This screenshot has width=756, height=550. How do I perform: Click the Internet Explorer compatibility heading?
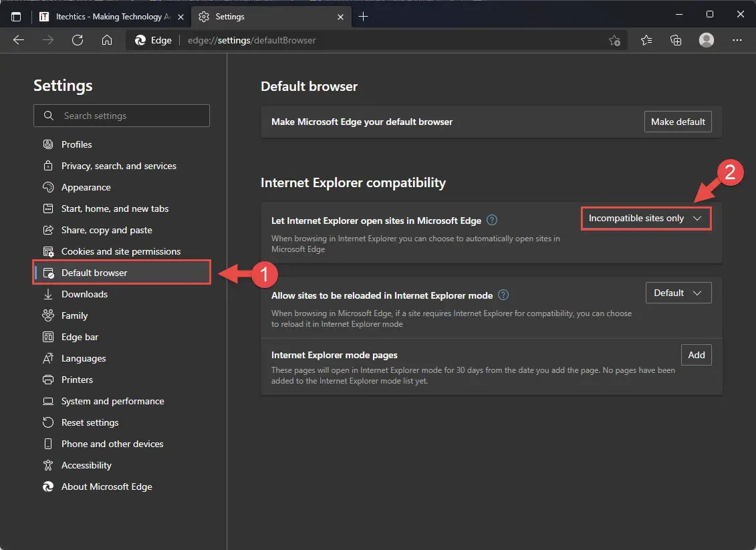click(353, 182)
